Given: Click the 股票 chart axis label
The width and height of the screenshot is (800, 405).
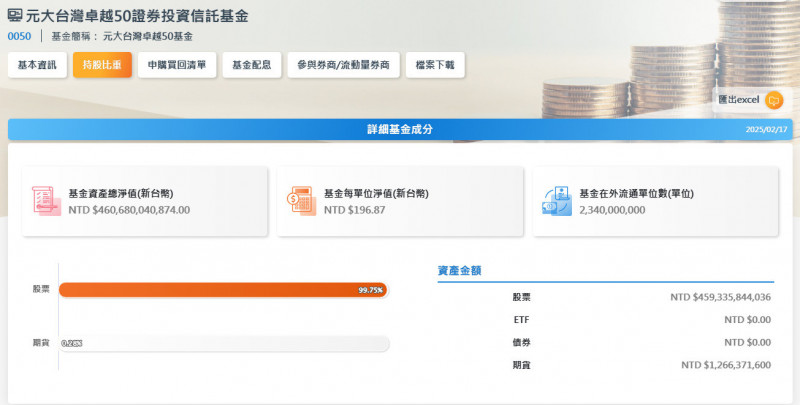Looking at the screenshot, I should tap(41, 289).
